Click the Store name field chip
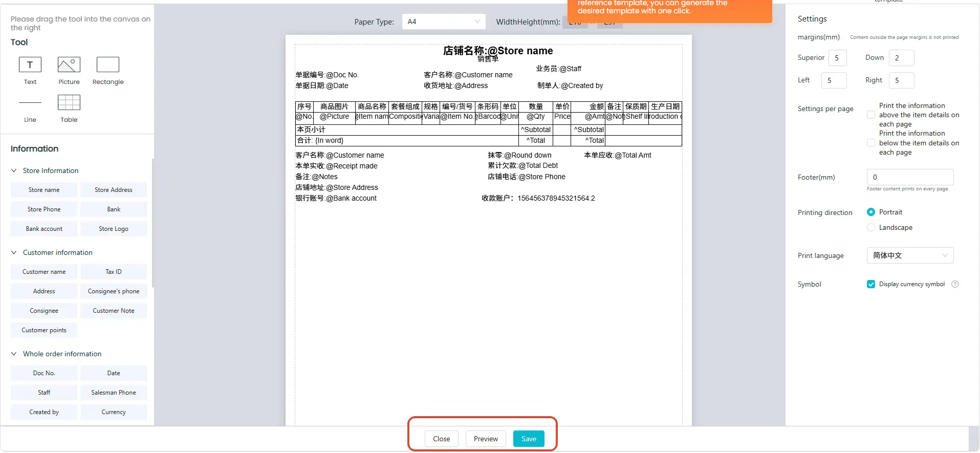Viewport: 980px width, 453px height. pos(44,190)
